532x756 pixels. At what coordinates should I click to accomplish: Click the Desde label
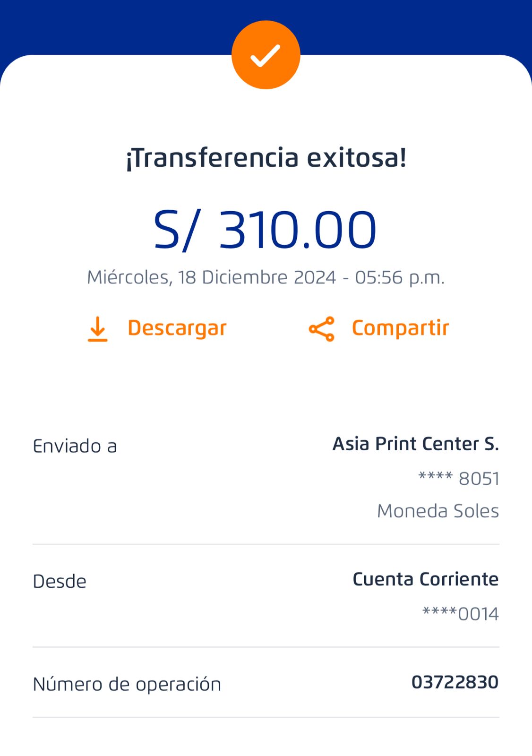coord(60,582)
